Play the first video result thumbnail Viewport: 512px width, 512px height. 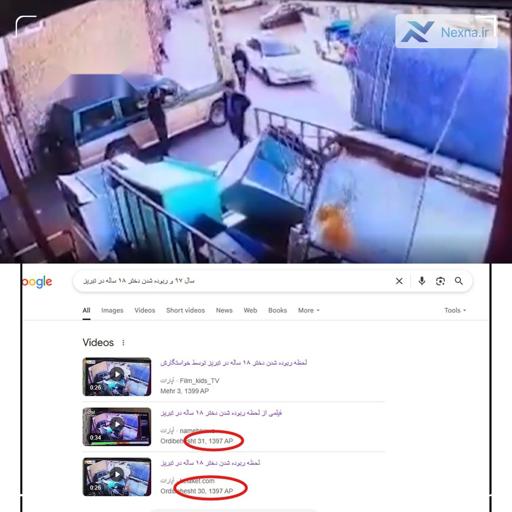click(x=117, y=377)
